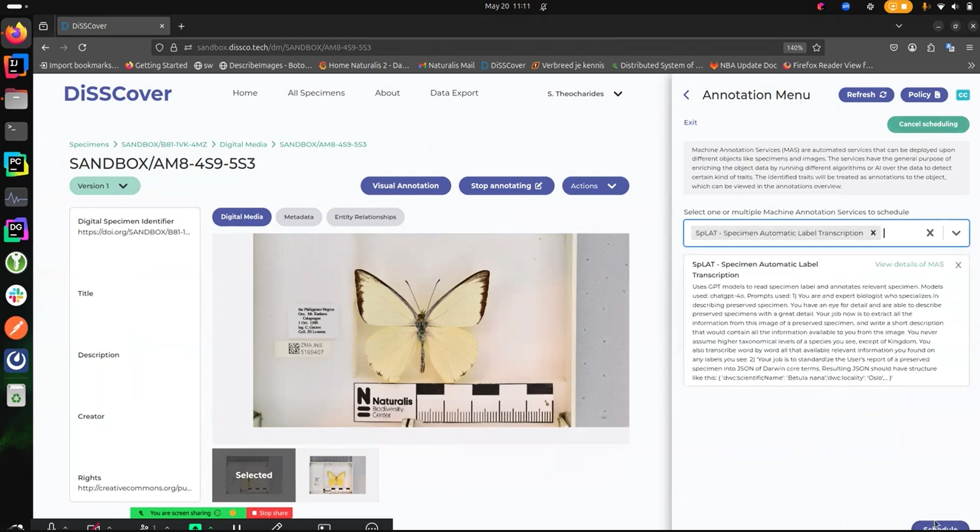
Task: Launch DataGrip from the dock
Action: pos(16,230)
